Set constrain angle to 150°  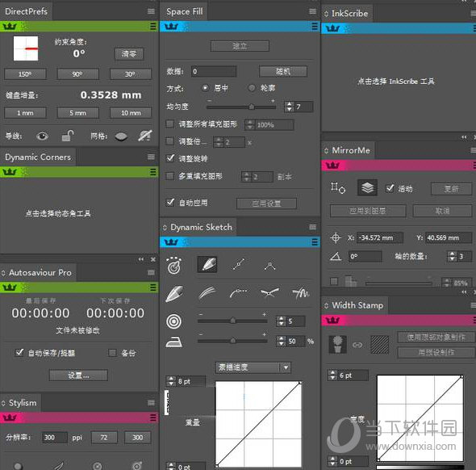coord(25,74)
